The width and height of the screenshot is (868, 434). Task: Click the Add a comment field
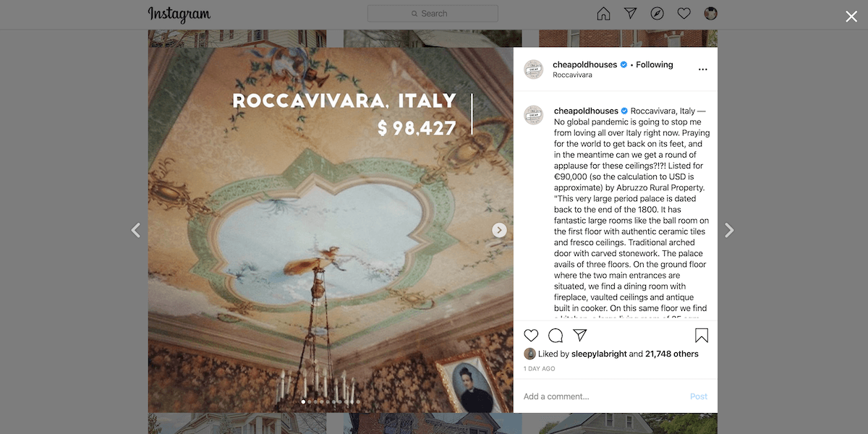pos(605,396)
